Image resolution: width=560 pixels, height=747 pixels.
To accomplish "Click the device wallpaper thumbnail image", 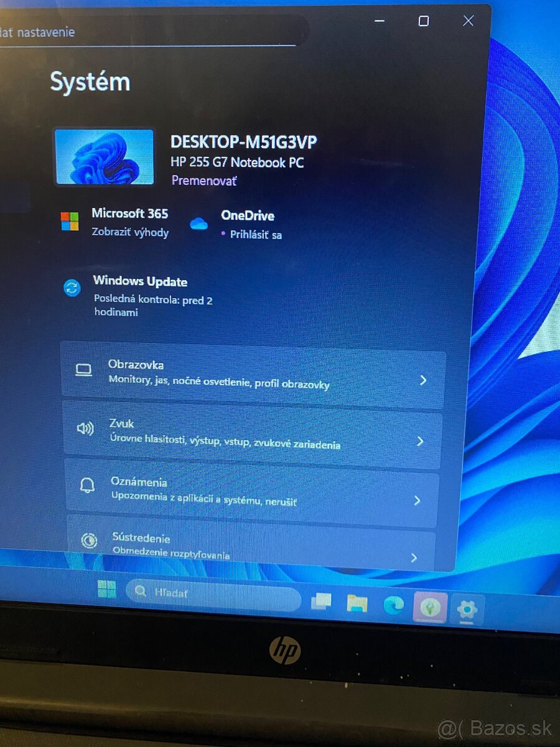I will [x=104, y=157].
